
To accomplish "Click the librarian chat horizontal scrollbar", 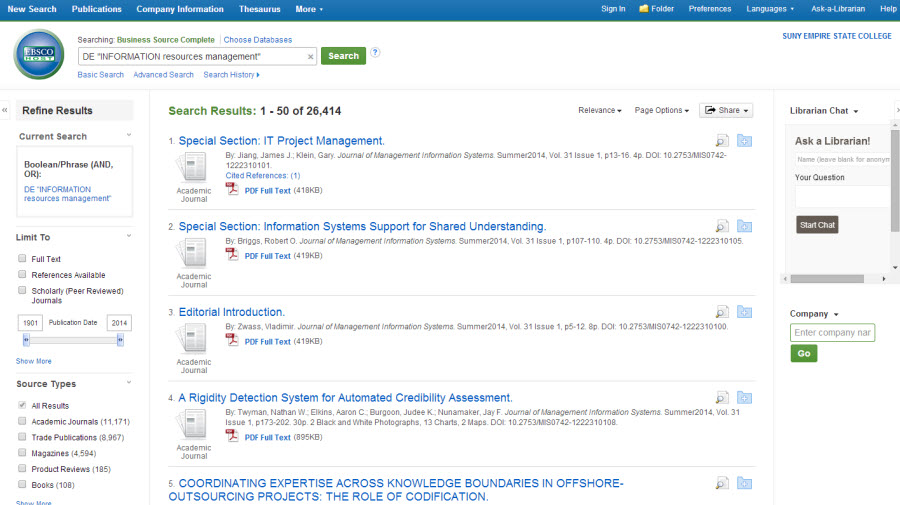I will point(827,278).
